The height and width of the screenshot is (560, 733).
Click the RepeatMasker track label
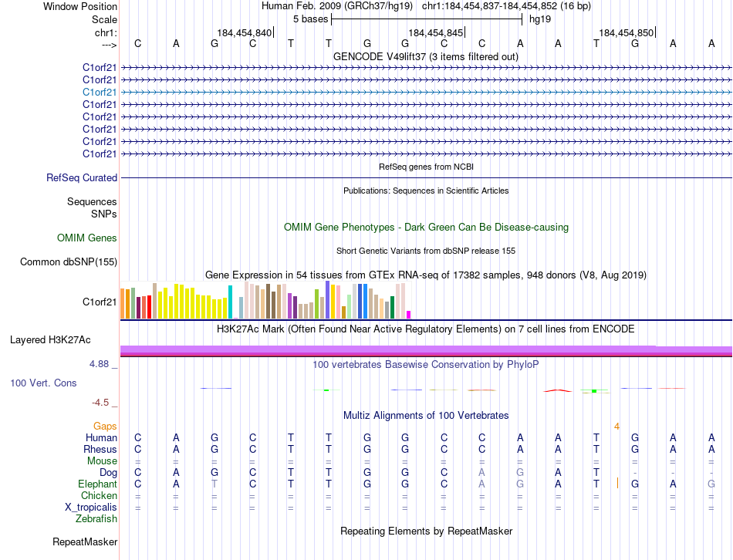pyautogui.click(x=85, y=541)
